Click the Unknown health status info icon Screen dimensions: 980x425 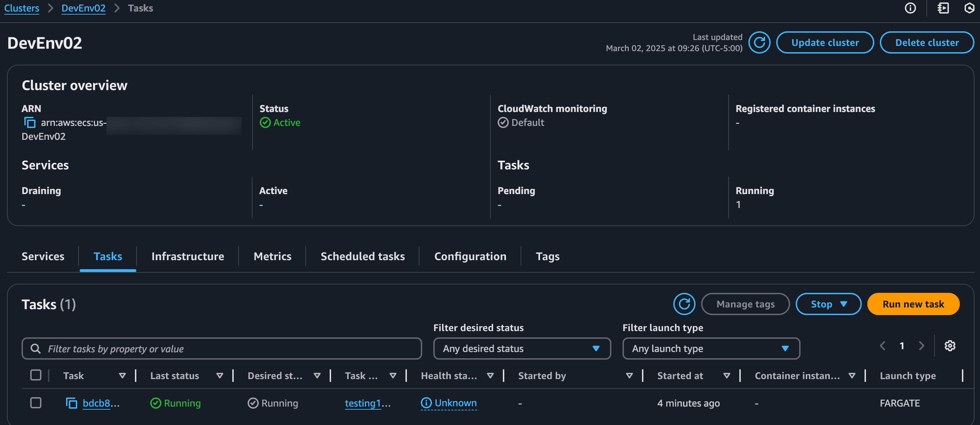[426, 402]
